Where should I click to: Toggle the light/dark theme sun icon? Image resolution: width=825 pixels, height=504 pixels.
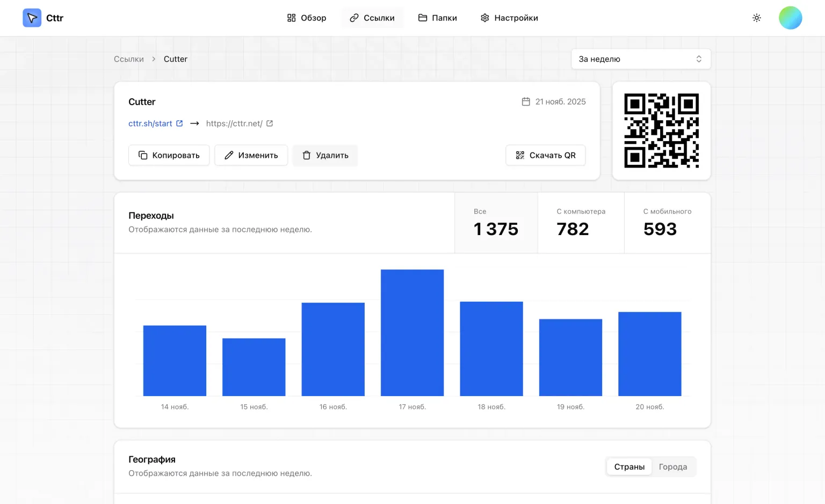(756, 18)
